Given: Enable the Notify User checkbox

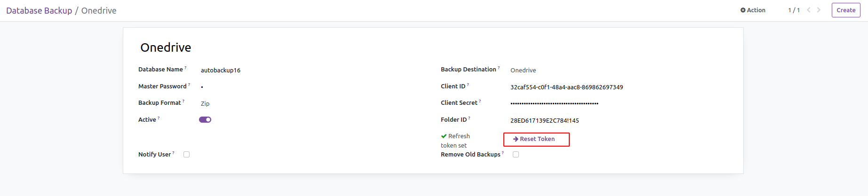Looking at the screenshot, I should click(187, 155).
